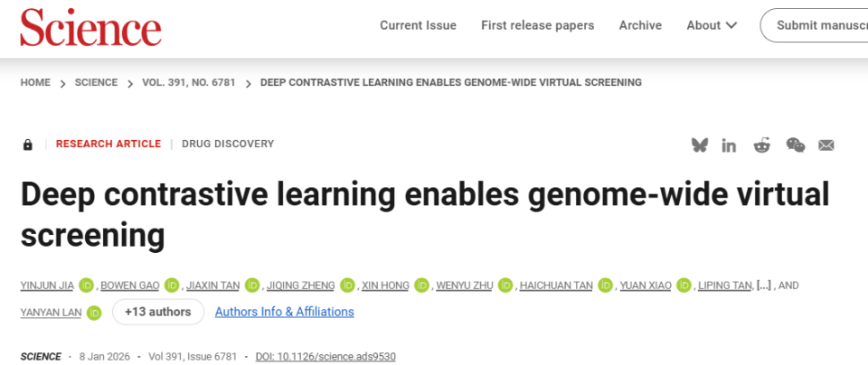Viewport: 868px width, 365px height.
Task: Open Yanyan Lan's ORCID icon
Action: (94, 313)
